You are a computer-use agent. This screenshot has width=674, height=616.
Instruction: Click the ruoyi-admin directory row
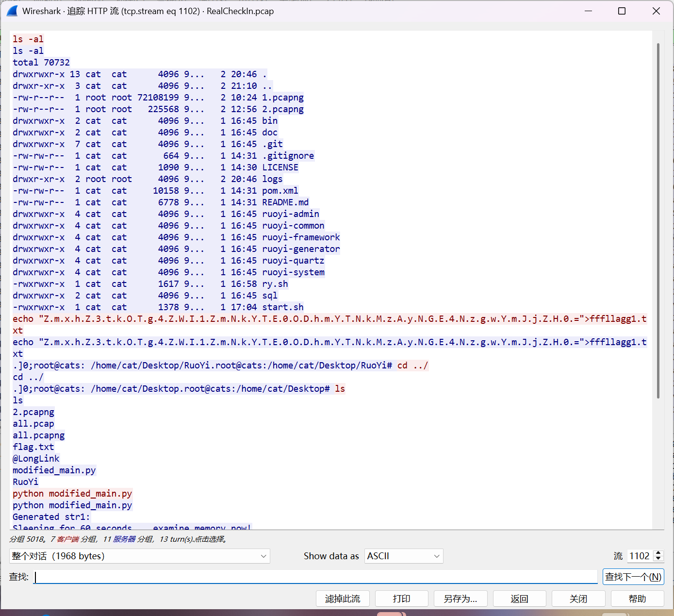166,214
